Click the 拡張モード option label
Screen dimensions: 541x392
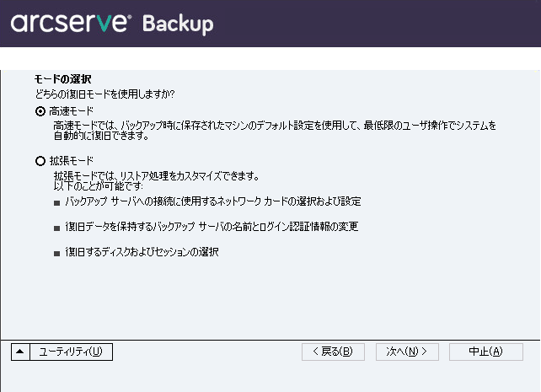point(72,161)
